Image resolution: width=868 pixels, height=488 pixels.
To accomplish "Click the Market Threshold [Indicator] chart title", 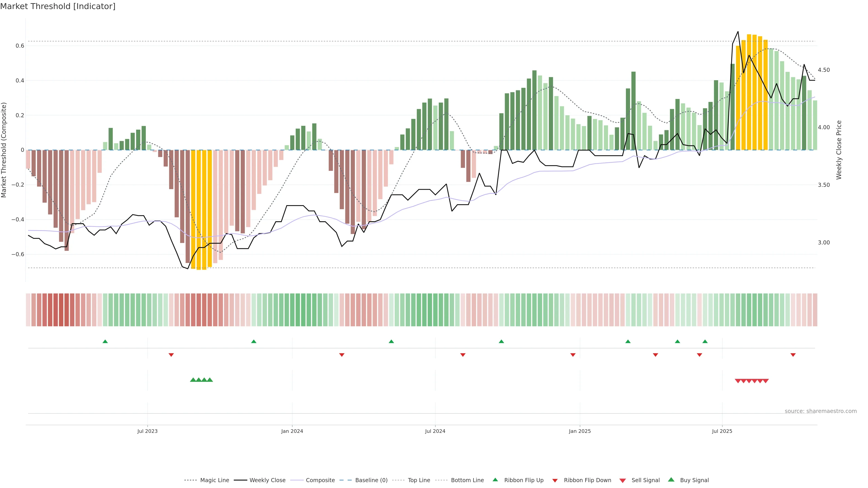I will coord(58,6).
